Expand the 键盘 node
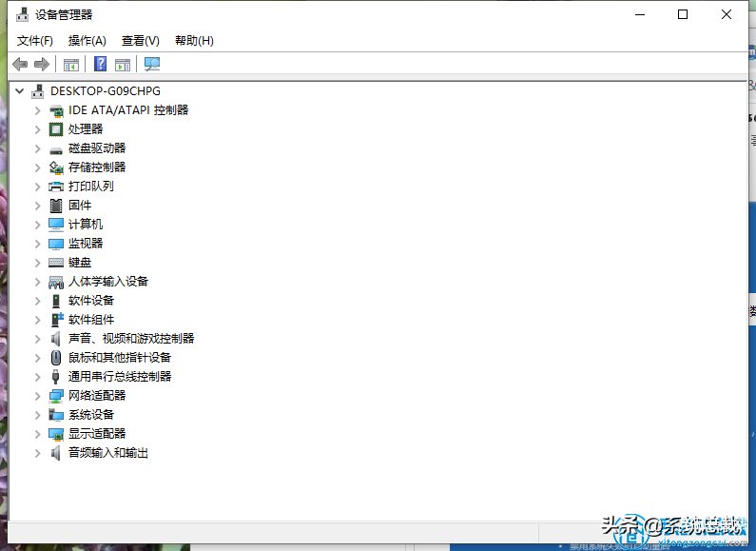The width and height of the screenshot is (756, 551). tap(38, 263)
